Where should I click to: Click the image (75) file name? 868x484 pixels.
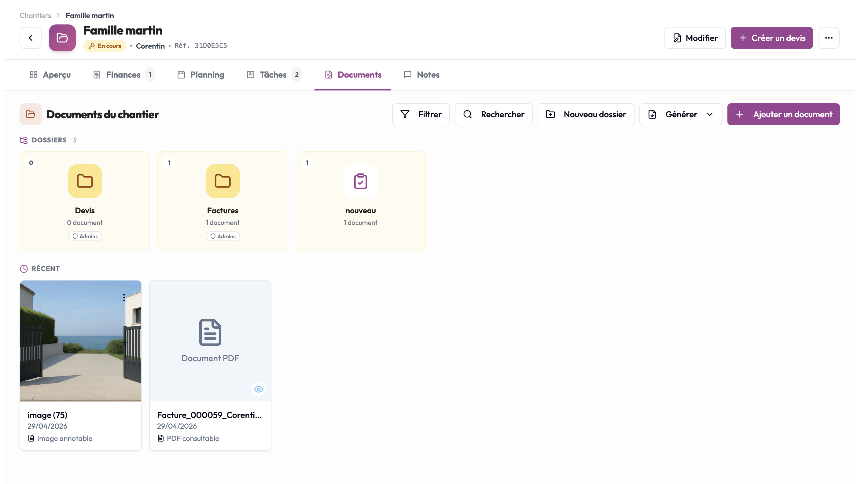pyautogui.click(x=47, y=415)
